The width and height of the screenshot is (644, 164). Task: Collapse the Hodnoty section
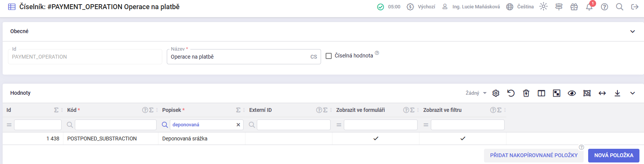click(633, 93)
